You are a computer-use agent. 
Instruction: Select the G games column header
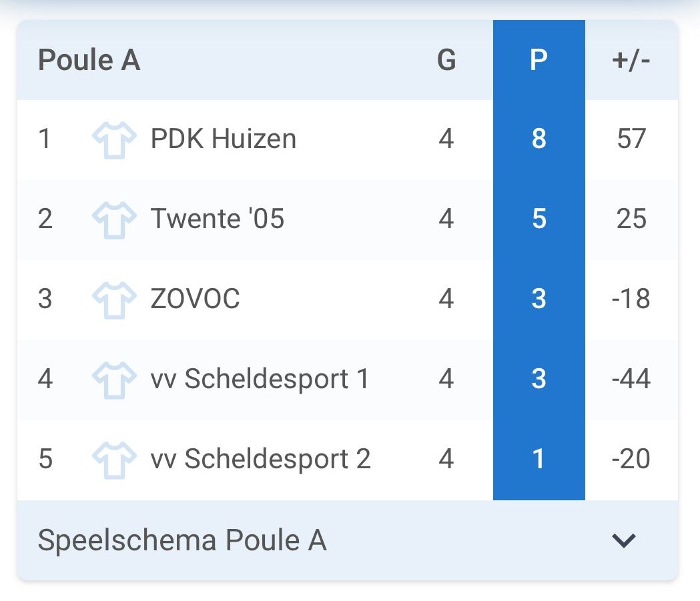446,61
